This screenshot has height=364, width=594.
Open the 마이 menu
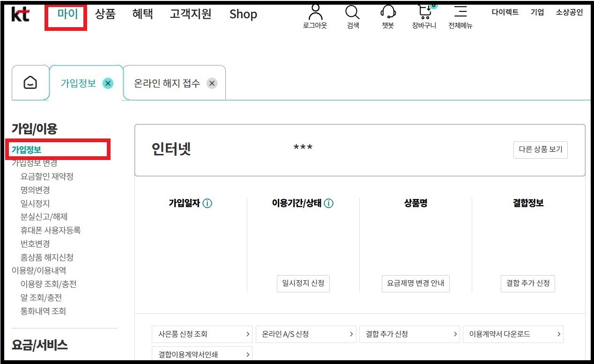[x=67, y=14]
